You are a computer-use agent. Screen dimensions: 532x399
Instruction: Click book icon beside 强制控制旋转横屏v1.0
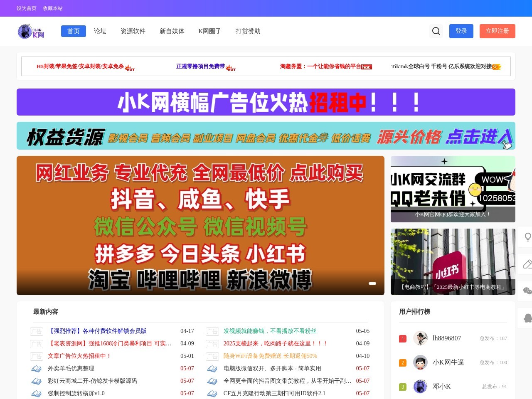point(37,394)
